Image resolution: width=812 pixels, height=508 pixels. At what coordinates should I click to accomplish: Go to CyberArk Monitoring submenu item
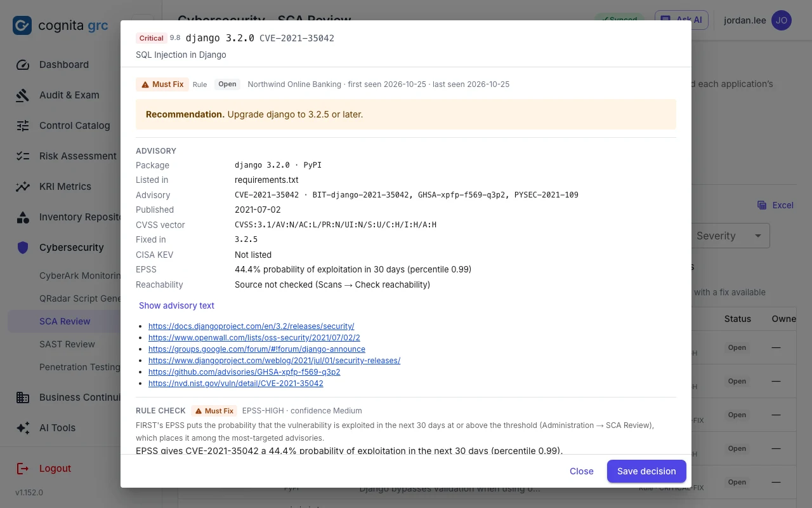[80, 276]
